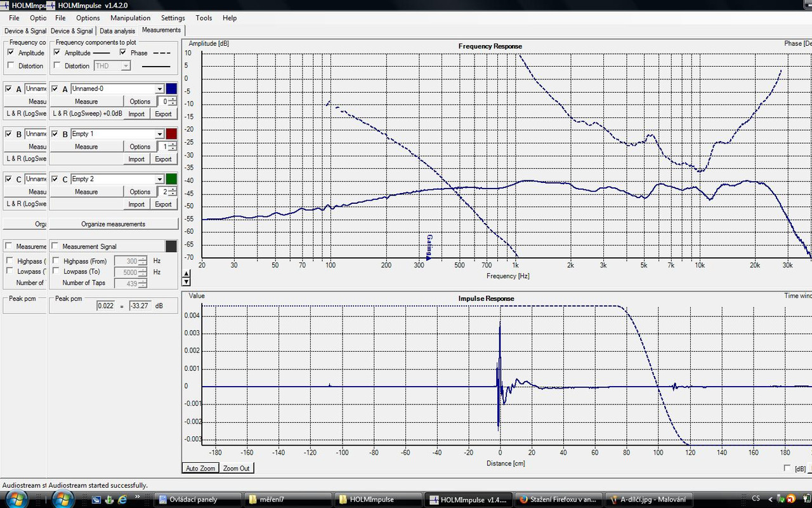This screenshot has width=812, height=508.
Task: Expand the Empty 1 measurement name dropdown
Action: tap(160, 134)
